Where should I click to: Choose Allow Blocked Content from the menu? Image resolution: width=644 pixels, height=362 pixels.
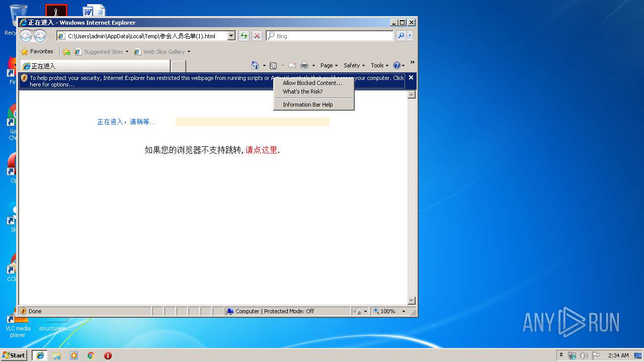coord(312,83)
